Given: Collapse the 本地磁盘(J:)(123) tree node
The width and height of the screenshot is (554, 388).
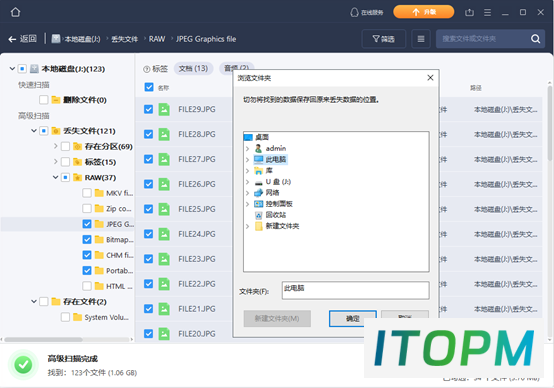Looking at the screenshot, I should 12,69.
